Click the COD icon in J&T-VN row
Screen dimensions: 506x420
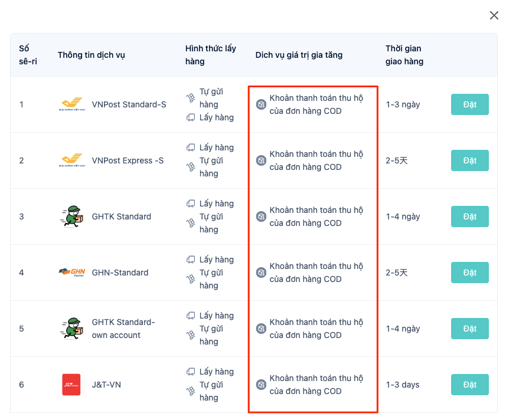tap(261, 385)
